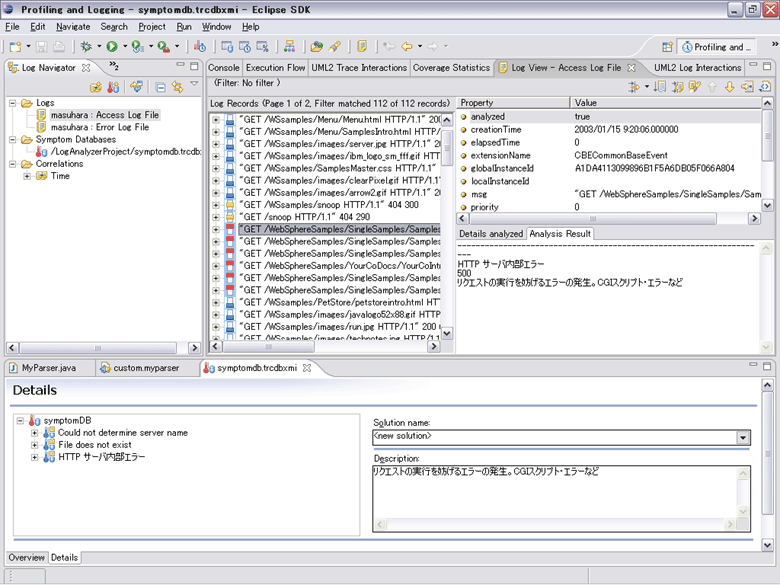Click the sort columns icon in Log View
This screenshot has height=585, width=780.
[660, 87]
